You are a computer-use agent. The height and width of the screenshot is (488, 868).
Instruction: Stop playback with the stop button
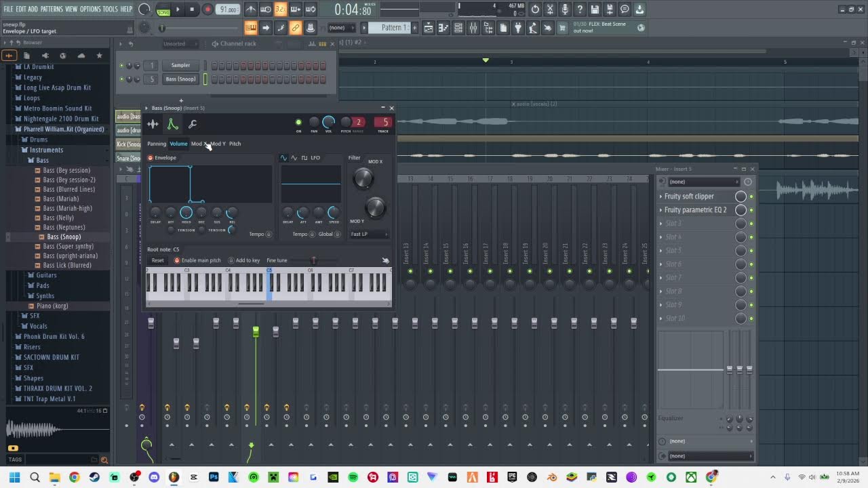pos(193,9)
